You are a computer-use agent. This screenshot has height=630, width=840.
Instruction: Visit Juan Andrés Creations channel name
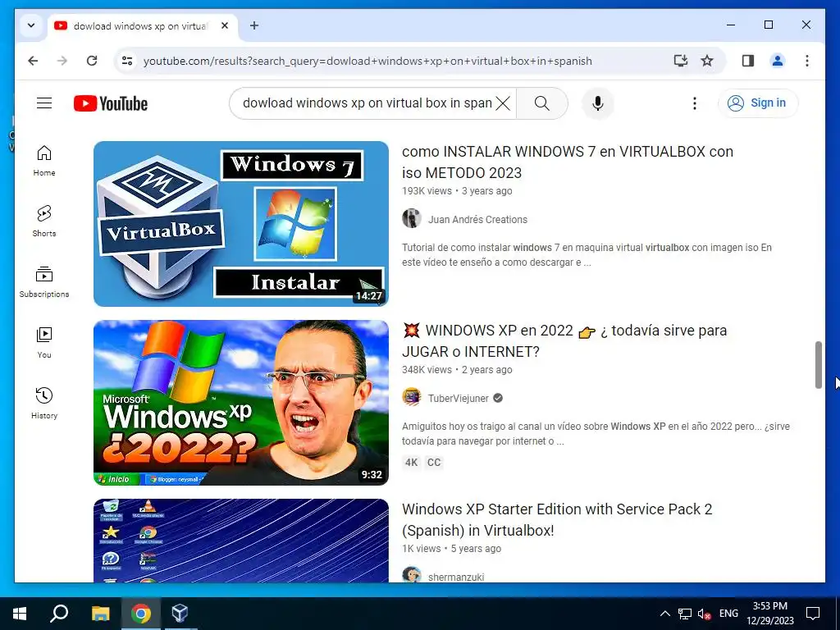pos(477,219)
